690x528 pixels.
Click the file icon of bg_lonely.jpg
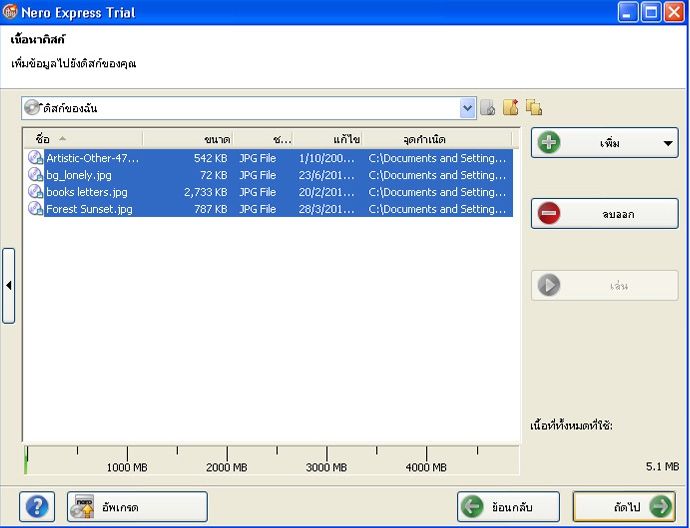coord(35,175)
